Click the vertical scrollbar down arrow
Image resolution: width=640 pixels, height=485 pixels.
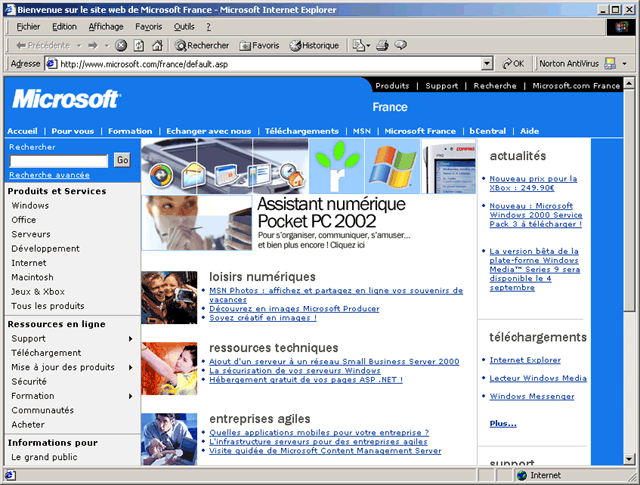(629, 459)
